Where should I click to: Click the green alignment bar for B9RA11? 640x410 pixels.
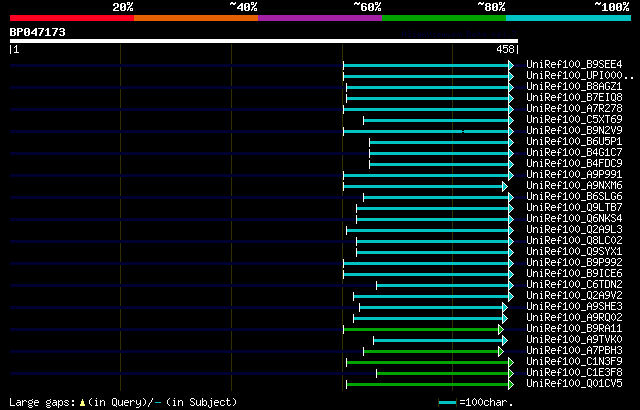421,330
